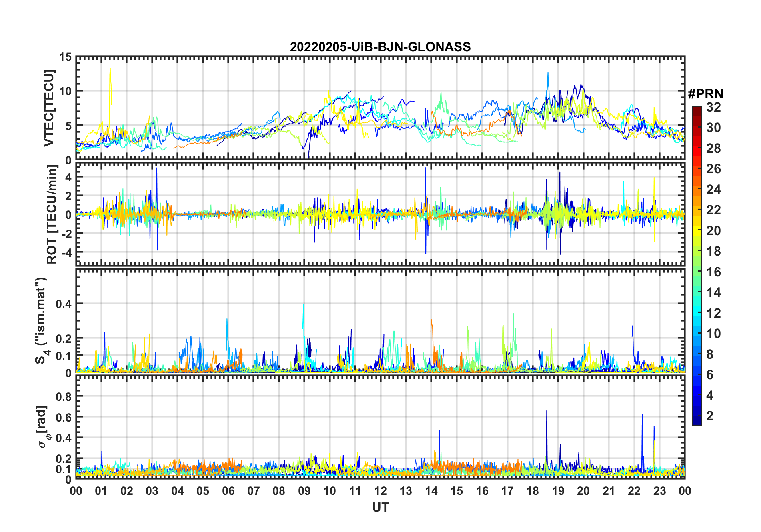
Task: Click the "12" label on the PRN colorbar
Action: tap(713, 313)
